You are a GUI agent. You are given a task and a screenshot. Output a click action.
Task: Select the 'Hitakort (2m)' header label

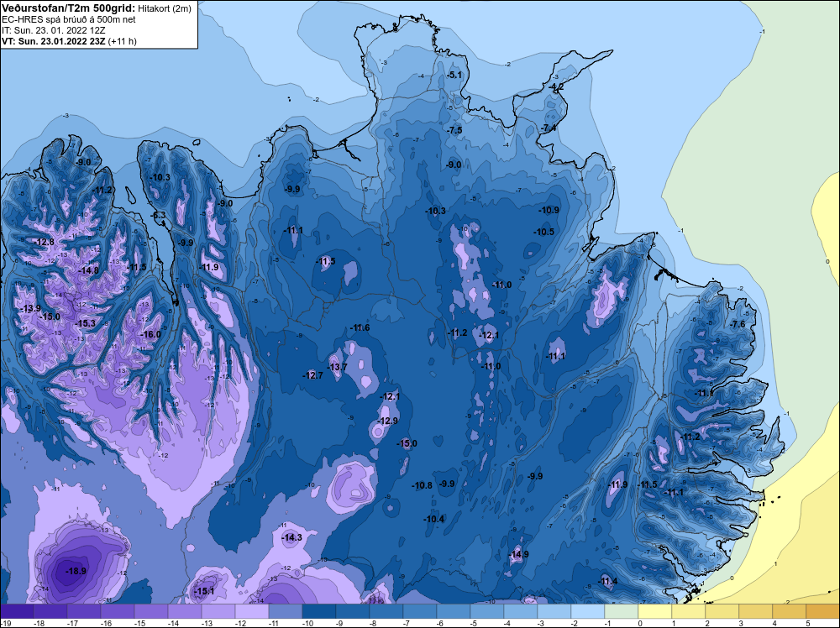pos(164,8)
